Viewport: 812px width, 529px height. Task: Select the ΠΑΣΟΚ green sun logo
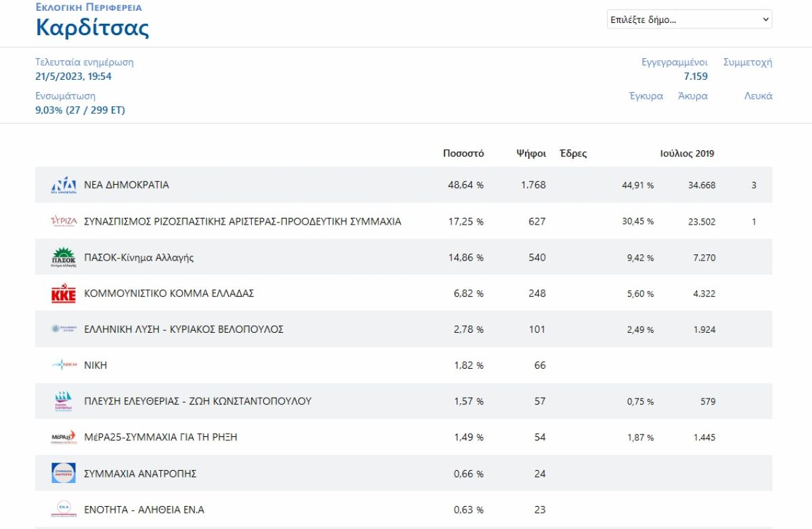[x=64, y=257]
